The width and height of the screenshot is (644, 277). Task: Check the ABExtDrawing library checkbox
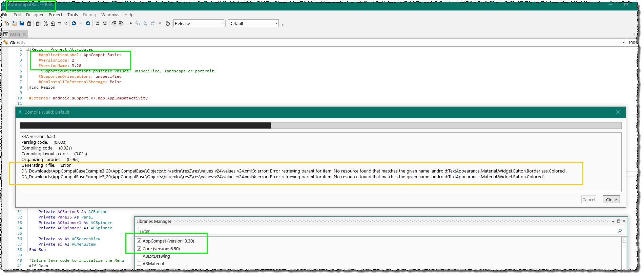pos(139,256)
